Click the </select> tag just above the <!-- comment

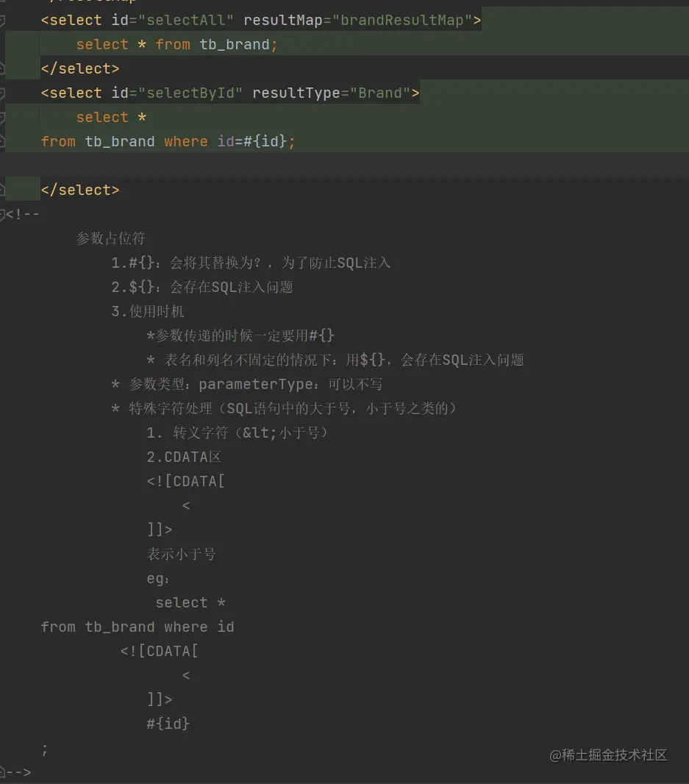80,190
